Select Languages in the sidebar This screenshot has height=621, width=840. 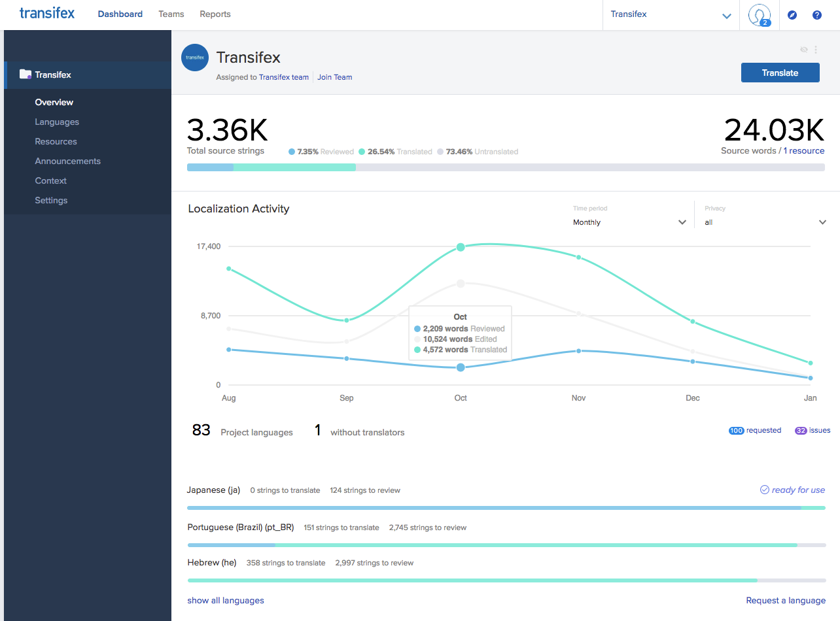(57, 122)
